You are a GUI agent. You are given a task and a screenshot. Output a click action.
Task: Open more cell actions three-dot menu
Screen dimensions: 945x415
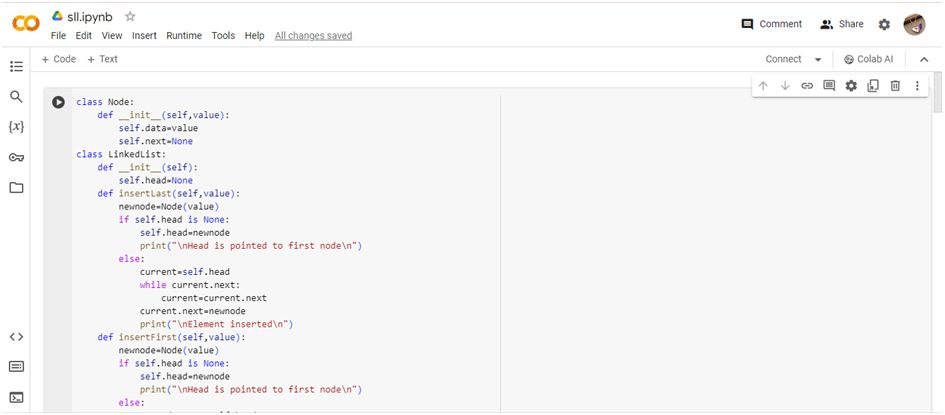(x=917, y=86)
